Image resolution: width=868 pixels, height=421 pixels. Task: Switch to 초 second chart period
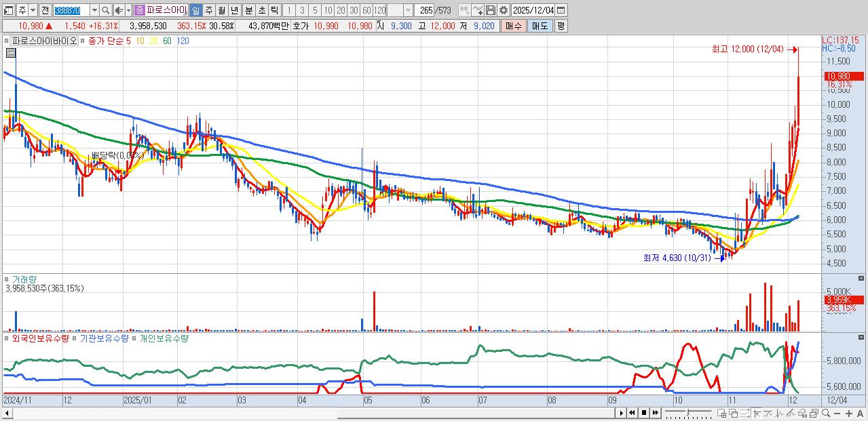pos(261,11)
